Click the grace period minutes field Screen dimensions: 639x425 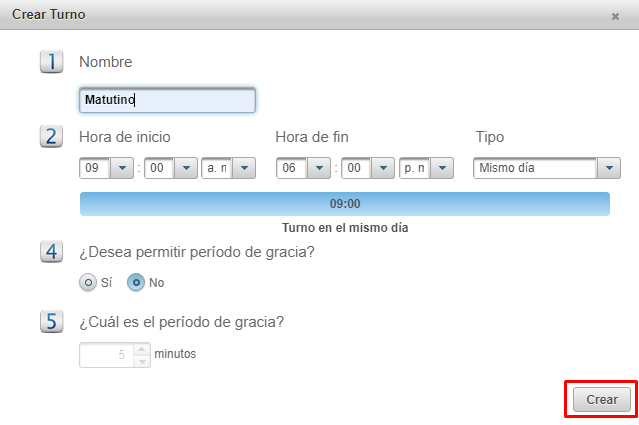(x=106, y=354)
